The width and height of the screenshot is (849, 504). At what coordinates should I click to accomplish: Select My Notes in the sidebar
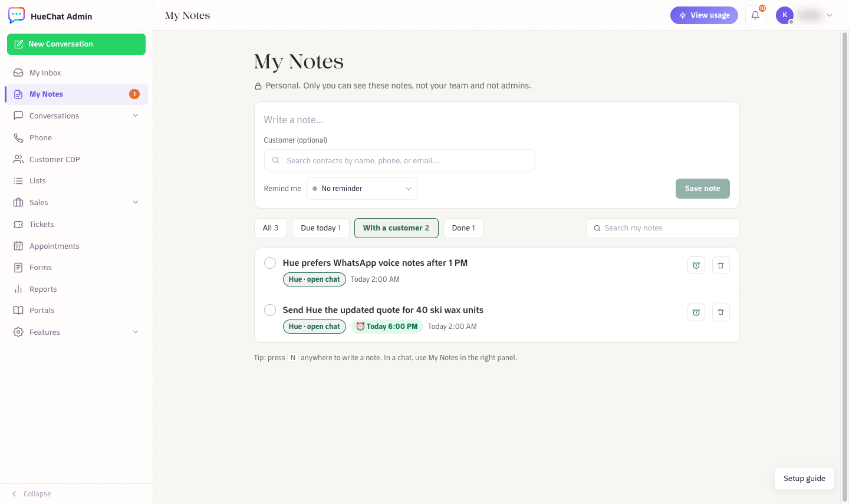[76, 94]
